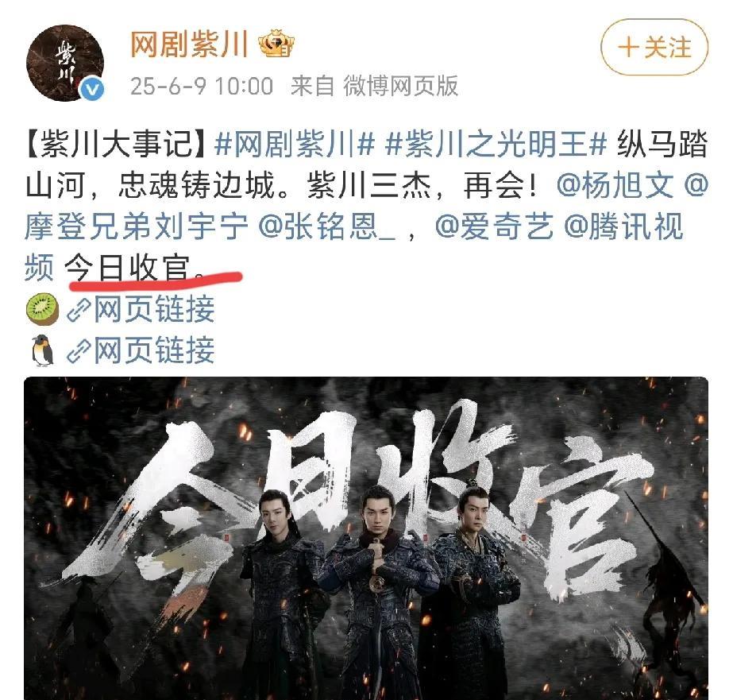Follow the account with +关注 button
This screenshot has height=700, width=733.
[654, 47]
